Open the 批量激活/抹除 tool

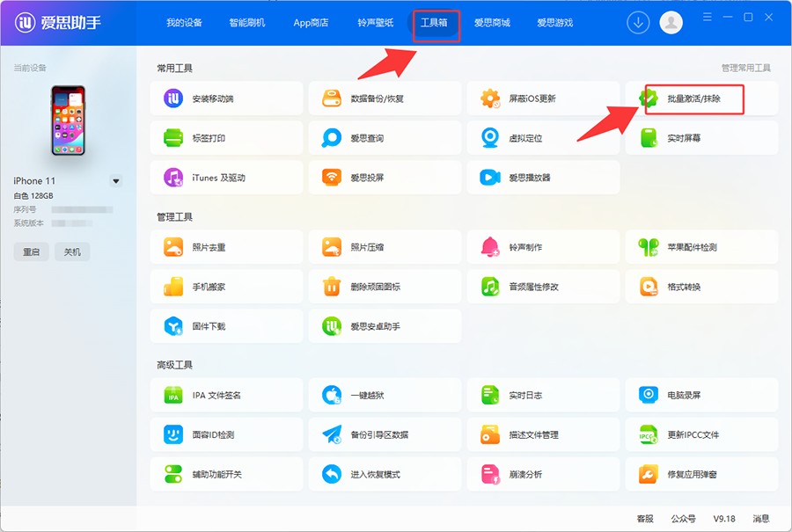click(701, 98)
